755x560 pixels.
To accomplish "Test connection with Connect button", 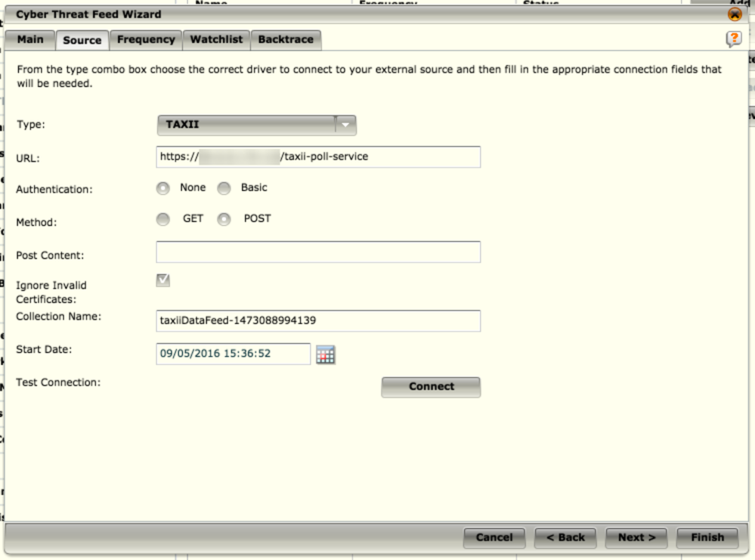I will click(431, 387).
